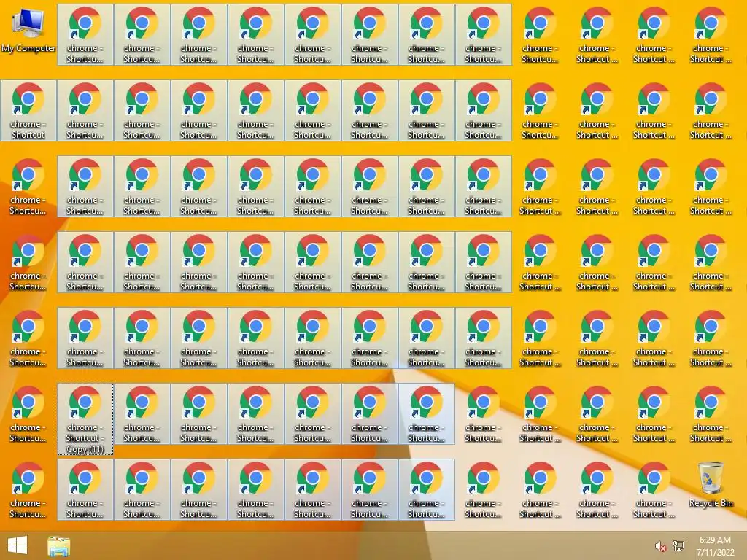Screen dimensions: 747x560
Task: Select the Chrome shortcut directly above the Start button
Action: click(x=28, y=489)
